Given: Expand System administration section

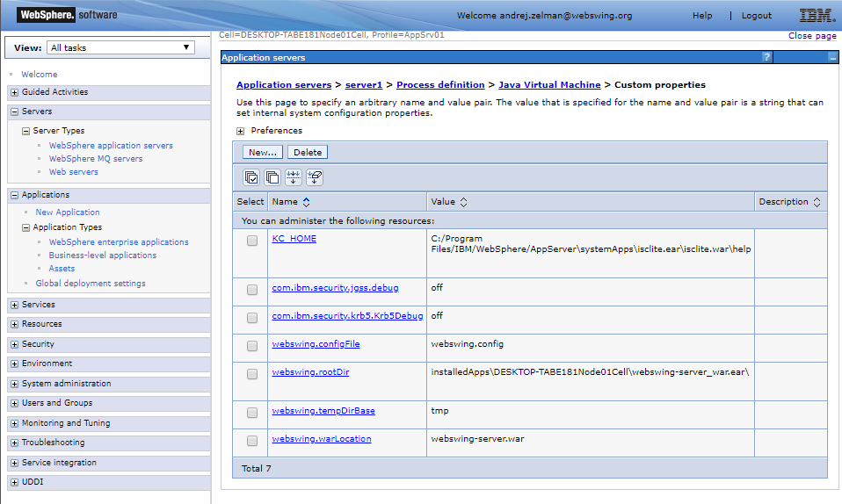Looking at the screenshot, I should (14, 384).
